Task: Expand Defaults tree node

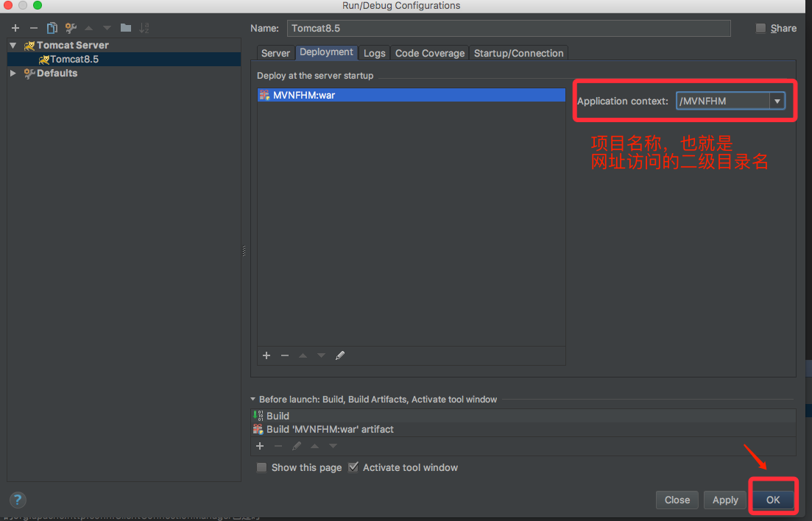Action: tap(13, 74)
